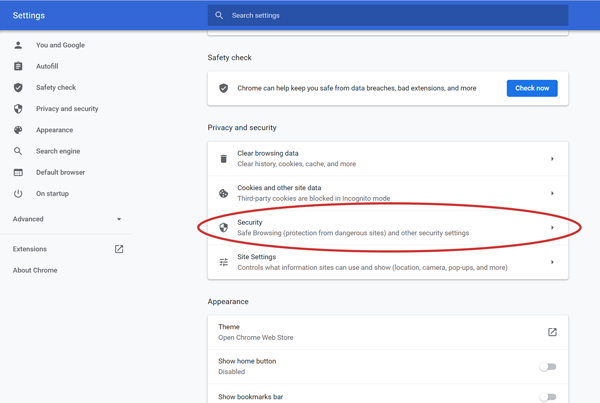The width and height of the screenshot is (600, 403).
Task: Open the Clear browsing data row
Action: (x=388, y=159)
